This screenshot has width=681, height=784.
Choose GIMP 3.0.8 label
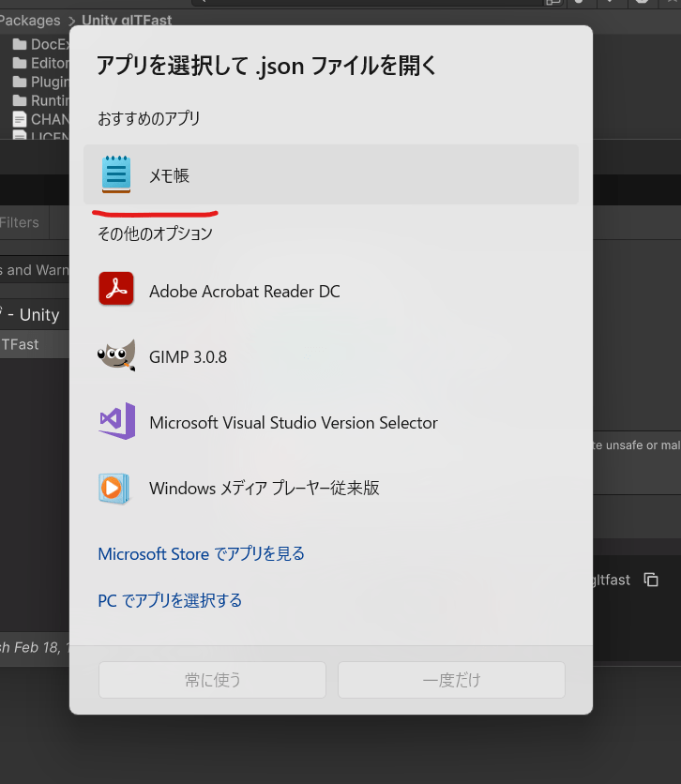[x=188, y=357]
